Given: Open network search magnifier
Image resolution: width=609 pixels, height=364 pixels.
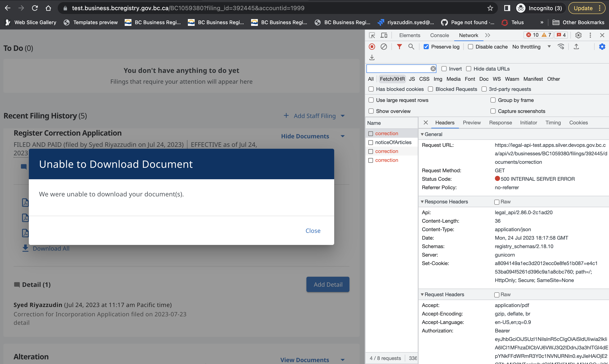Looking at the screenshot, I should pos(411,47).
